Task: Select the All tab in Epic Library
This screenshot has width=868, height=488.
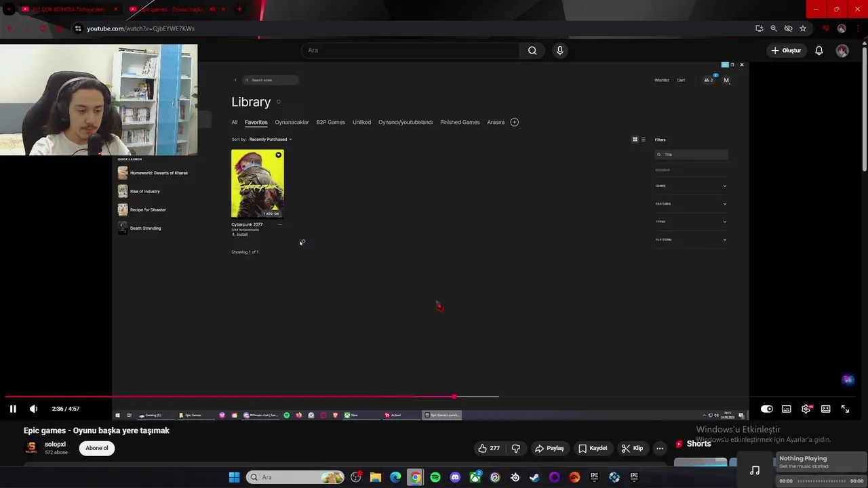Action: tap(235, 122)
